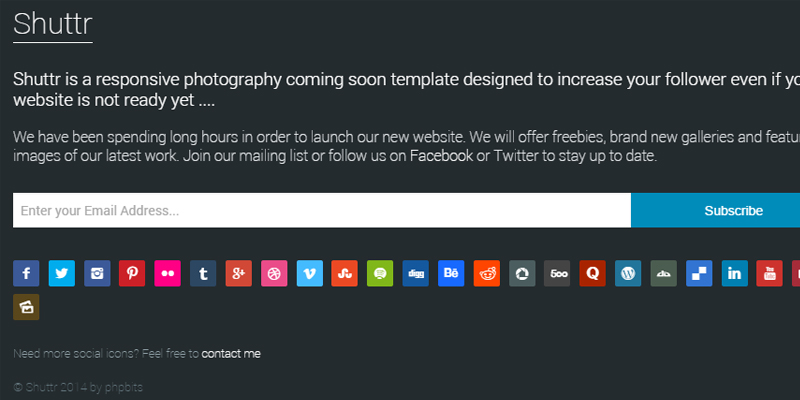The height and width of the screenshot is (400, 800).
Task: Click the Reddit alien icon
Action: click(x=487, y=273)
